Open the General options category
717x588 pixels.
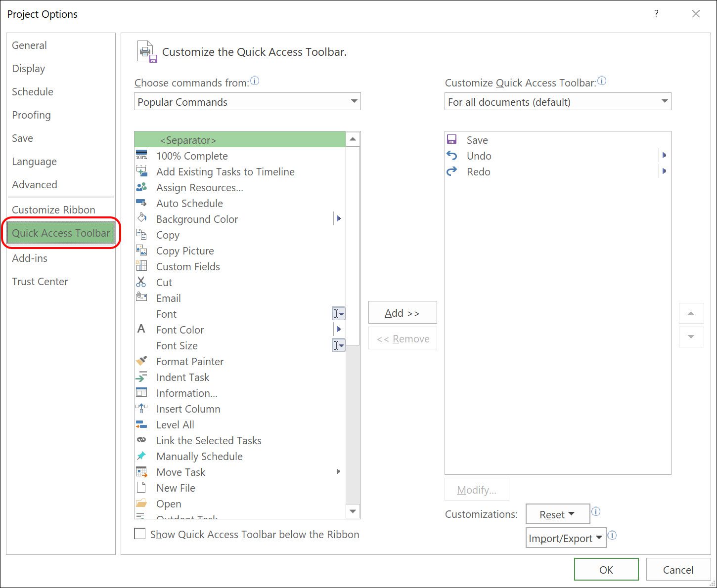[61, 45]
